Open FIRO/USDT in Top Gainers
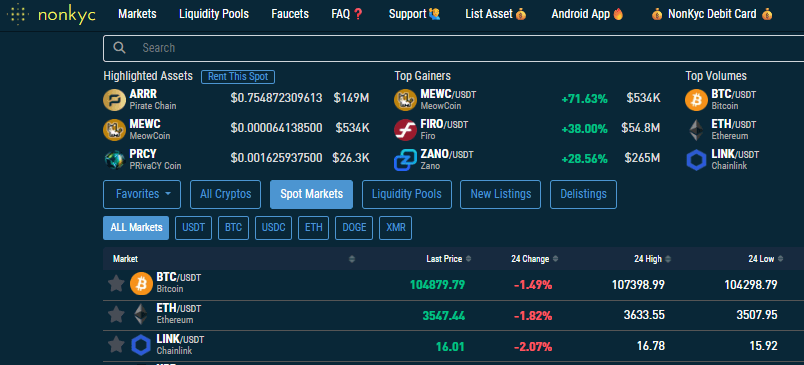This screenshot has height=365, width=804. pyautogui.click(x=444, y=124)
